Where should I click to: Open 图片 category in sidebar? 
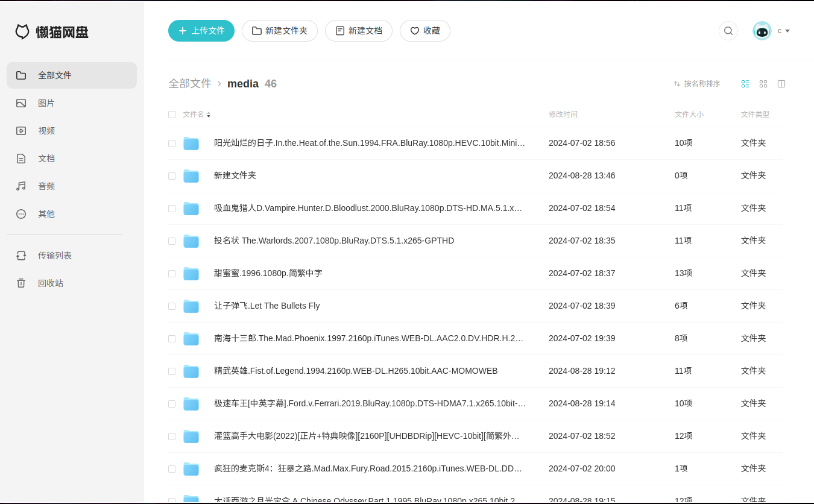point(72,103)
